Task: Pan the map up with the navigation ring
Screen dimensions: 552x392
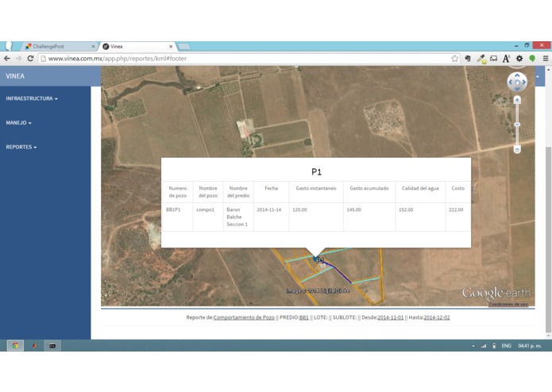Action: tap(517, 75)
